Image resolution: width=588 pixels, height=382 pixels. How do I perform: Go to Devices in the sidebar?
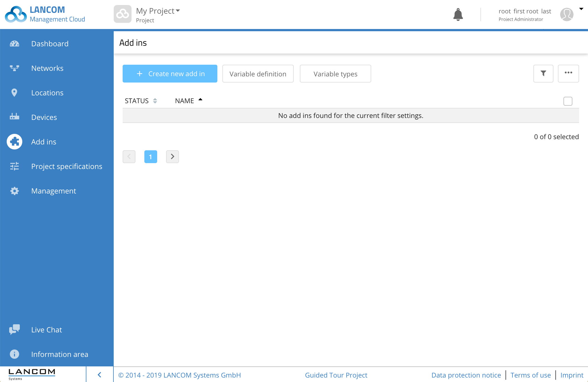[44, 117]
